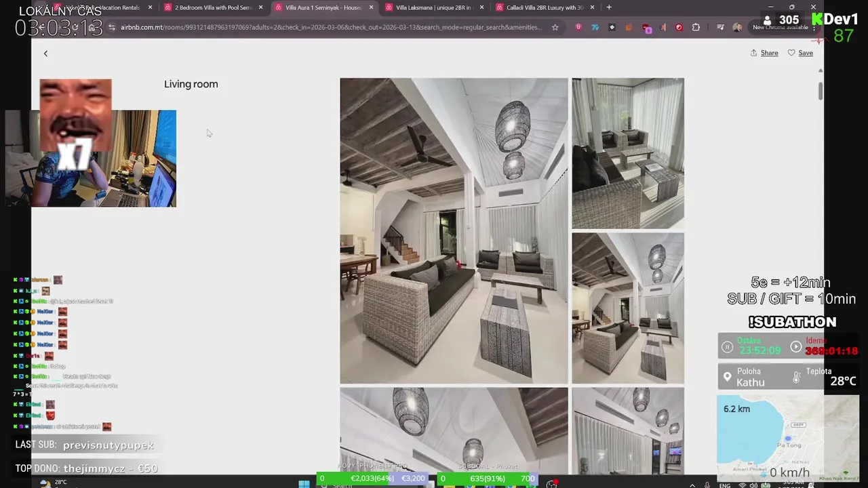Open the second right-column living room photo
The image size is (868, 488).
tap(628, 308)
